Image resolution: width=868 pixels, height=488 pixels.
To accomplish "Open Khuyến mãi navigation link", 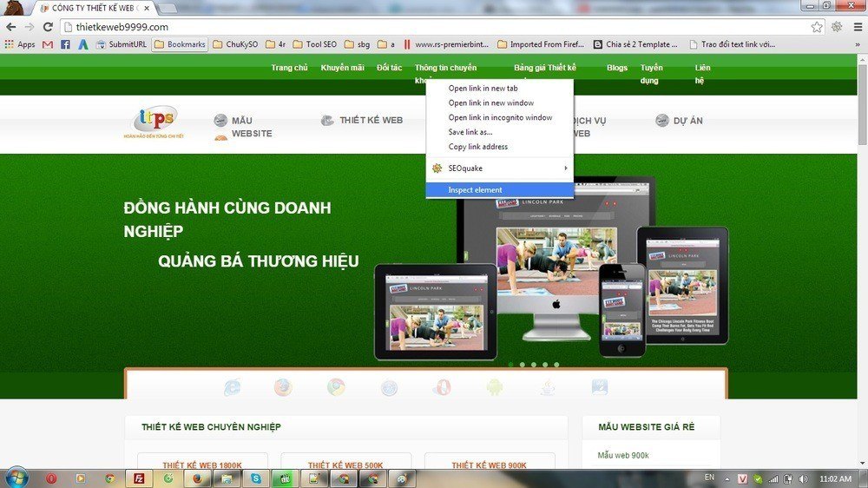I will coord(342,68).
